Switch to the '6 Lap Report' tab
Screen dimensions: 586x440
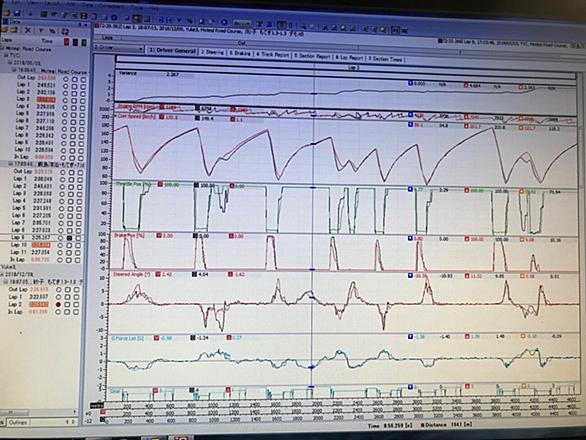point(349,58)
